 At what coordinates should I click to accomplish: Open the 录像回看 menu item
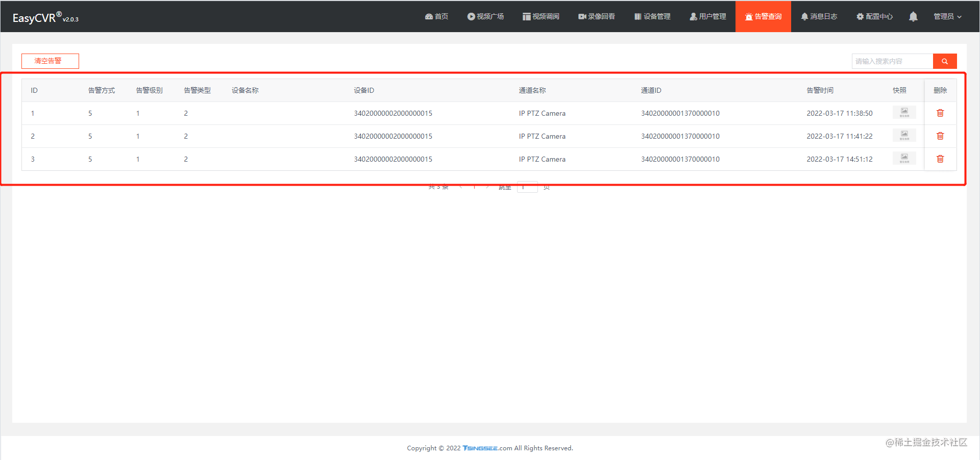pos(597,16)
